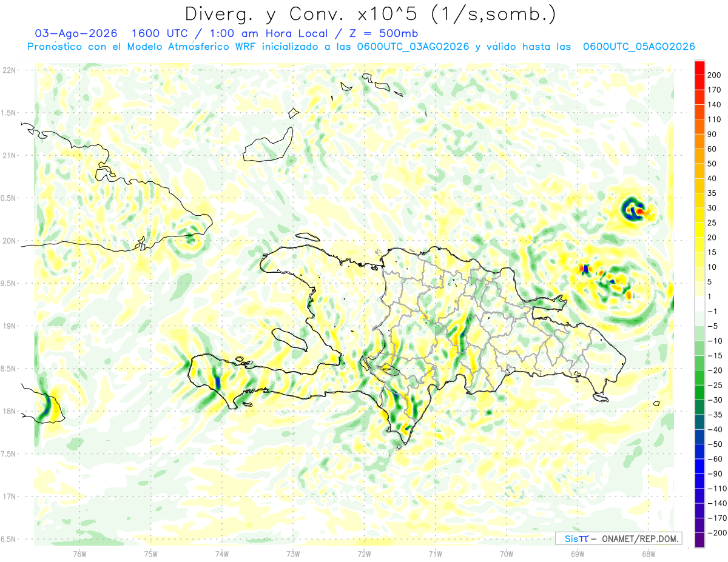The image size is (728, 562).
Task: Click the '9.5N' latitude label
Action: tap(9, 283)
